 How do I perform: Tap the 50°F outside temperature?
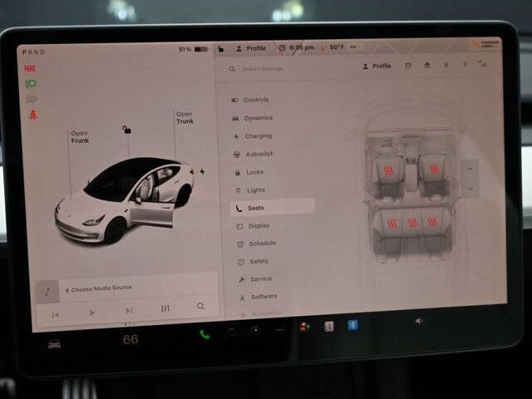[337, 47]
